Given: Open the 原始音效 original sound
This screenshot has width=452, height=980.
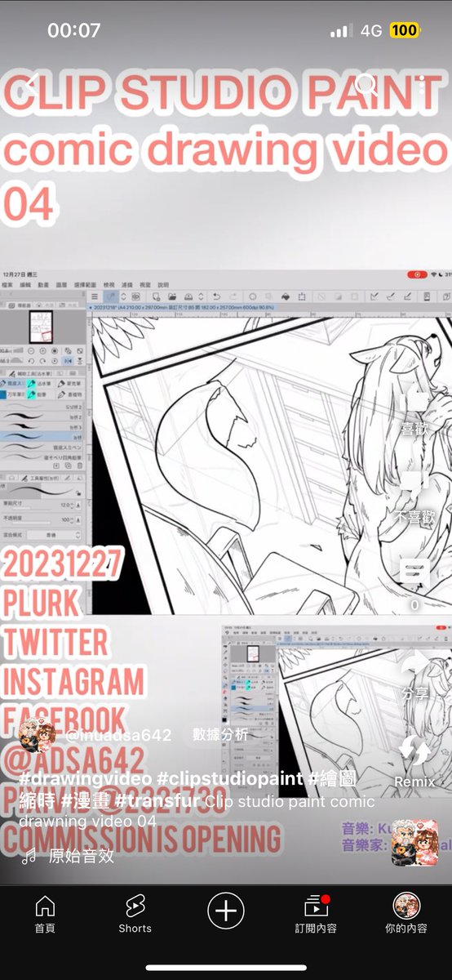Looking at the screenshot, I should point(82,856).
